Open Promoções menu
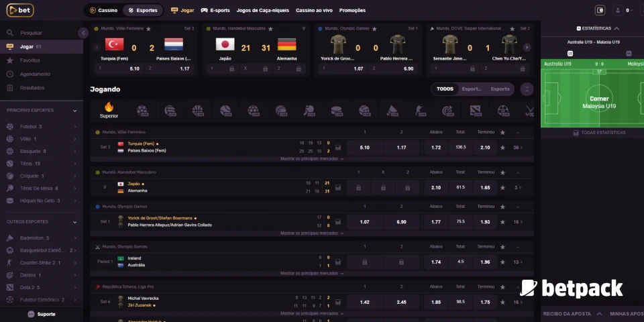This screenshot has width=644, height=322. point(352,10)
